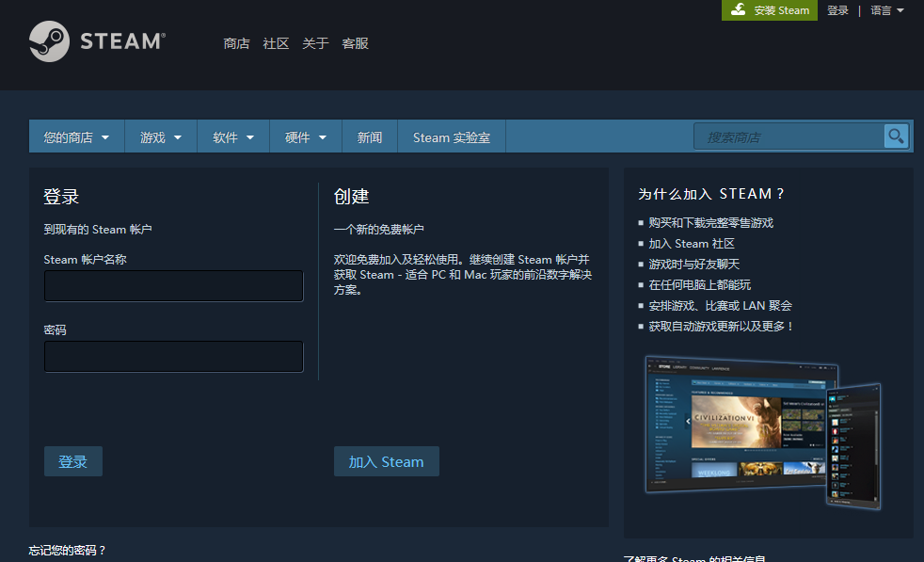Go to 商店 in top navigation
The width and height of the screenshot is (924, 562).
(x=236, y=43)
